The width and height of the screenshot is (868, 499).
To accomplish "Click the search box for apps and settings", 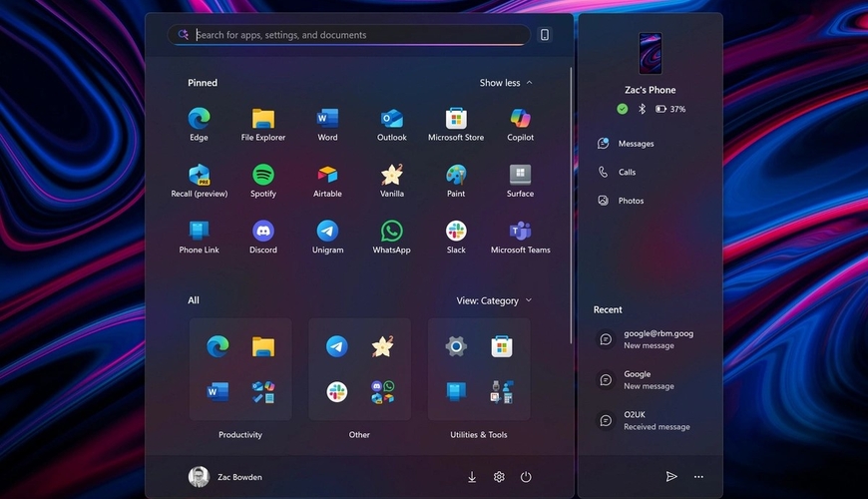I will click(x=349, y=34).
